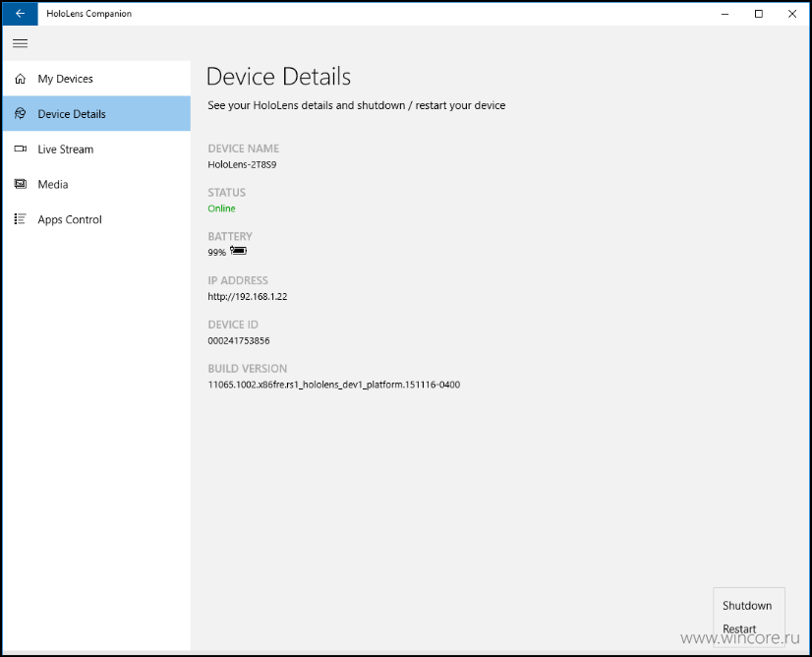This screenshot has width=812, height=657.
Task: Select Device Details in sidebar
Action: (x=97, y=113)
